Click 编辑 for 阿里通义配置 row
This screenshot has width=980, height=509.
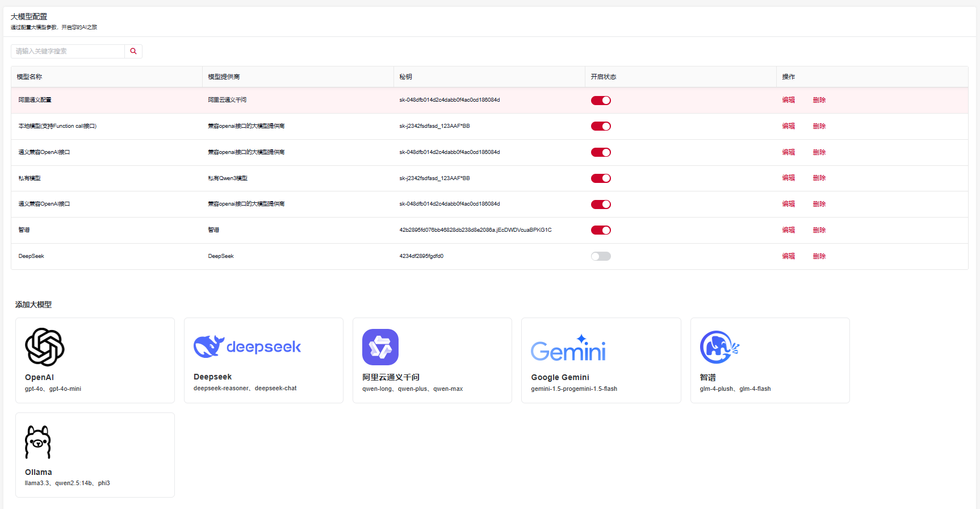click(788, 100)
